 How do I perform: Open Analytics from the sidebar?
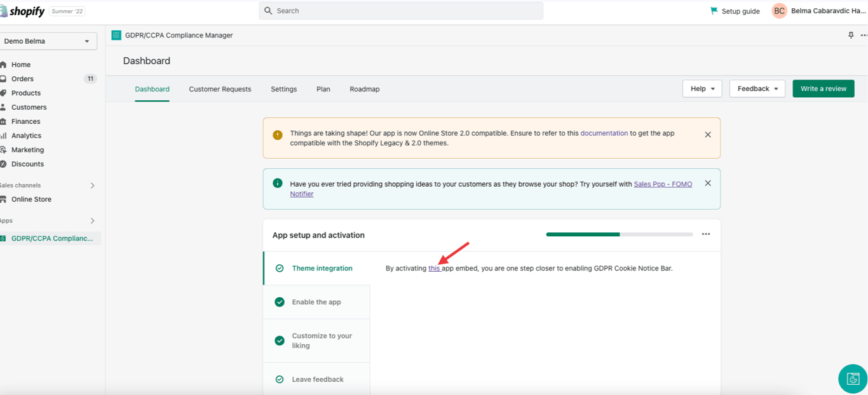click(26, 135)
